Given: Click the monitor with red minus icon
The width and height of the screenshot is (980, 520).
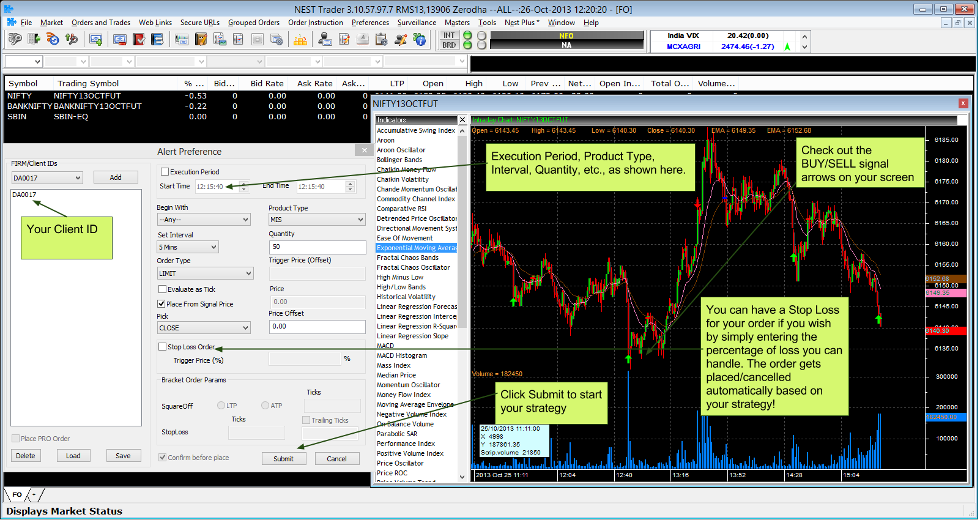Looking at the screenshot, I should (120, 39).
